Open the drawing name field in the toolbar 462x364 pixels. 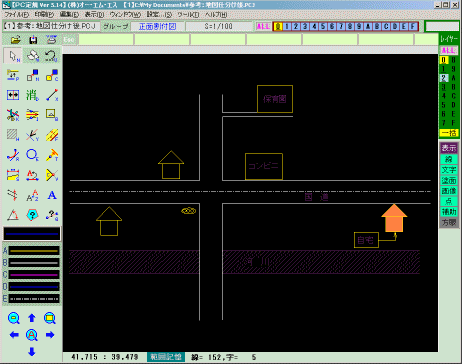(x=51, y=26)
